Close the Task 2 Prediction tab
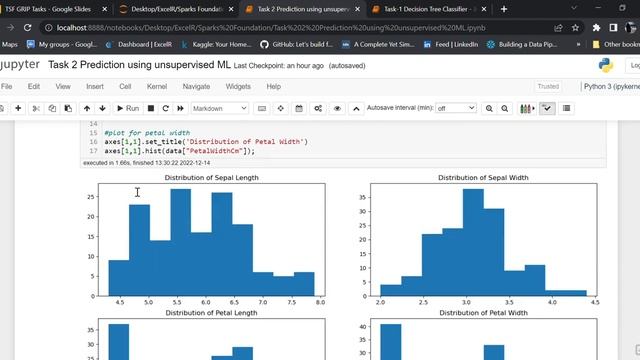The width and height of the screenshot is (640, 360). point(358,9)
